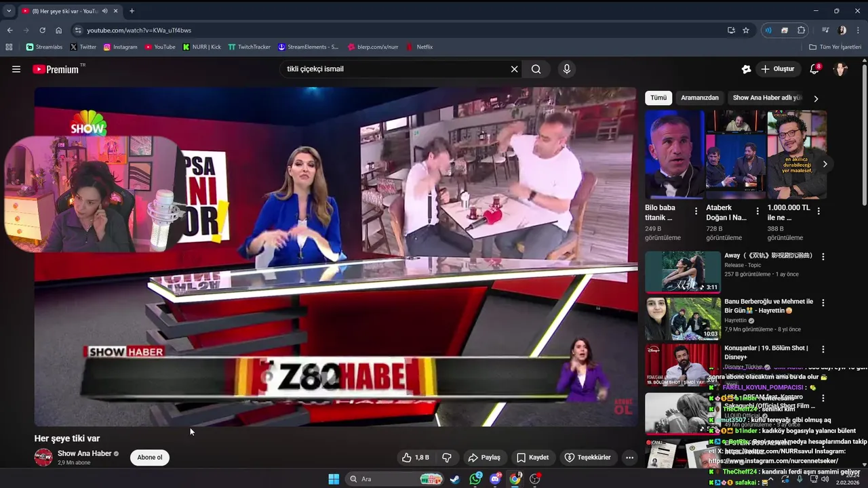868x488 pixels.
Task: Open the blerp.com/x/nurr bookmark
Action: 373,47
